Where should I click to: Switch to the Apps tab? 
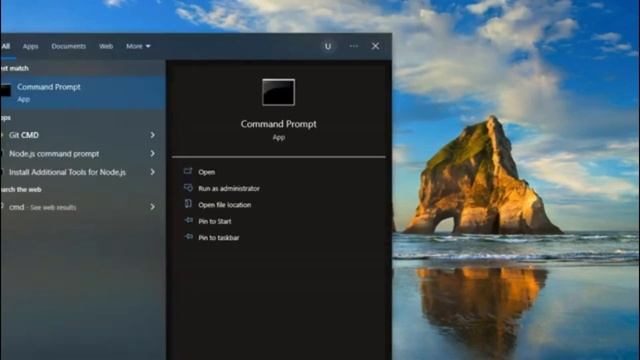click(x=30, y=46)
